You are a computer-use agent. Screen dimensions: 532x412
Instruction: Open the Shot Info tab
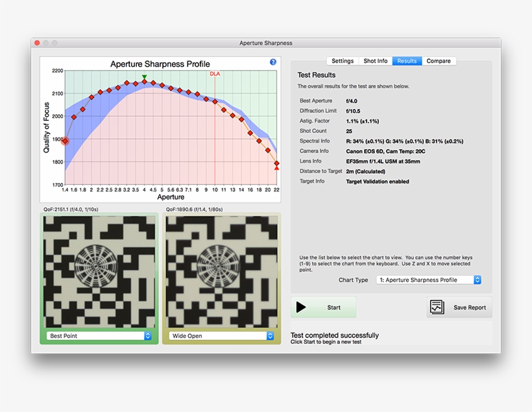(375, 61)
